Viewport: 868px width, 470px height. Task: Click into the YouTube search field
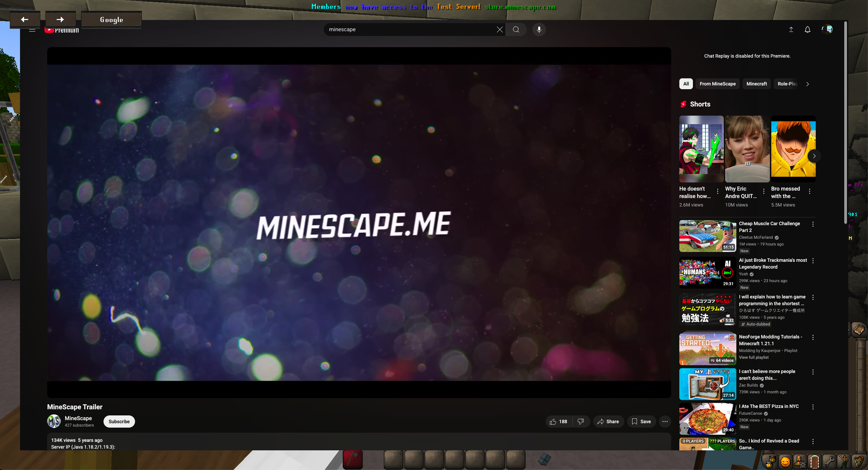point(411,30)
